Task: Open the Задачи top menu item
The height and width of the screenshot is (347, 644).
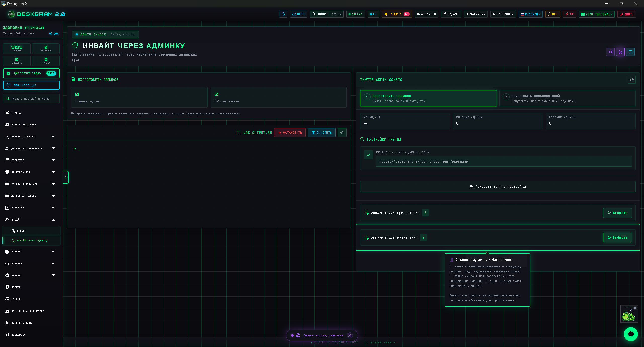Action: 451,14
